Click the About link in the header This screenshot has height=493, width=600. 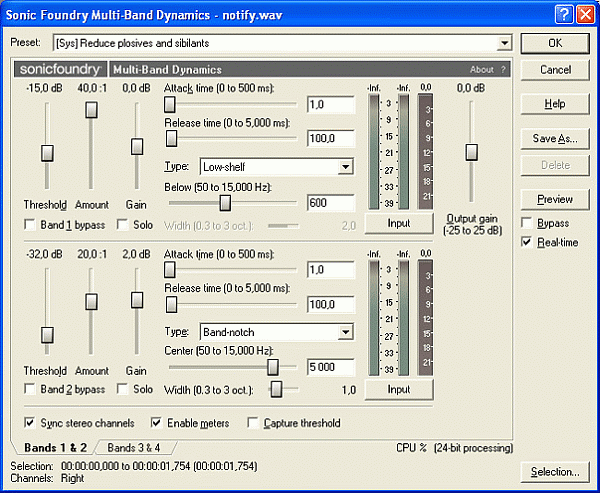tap(481, 70)
